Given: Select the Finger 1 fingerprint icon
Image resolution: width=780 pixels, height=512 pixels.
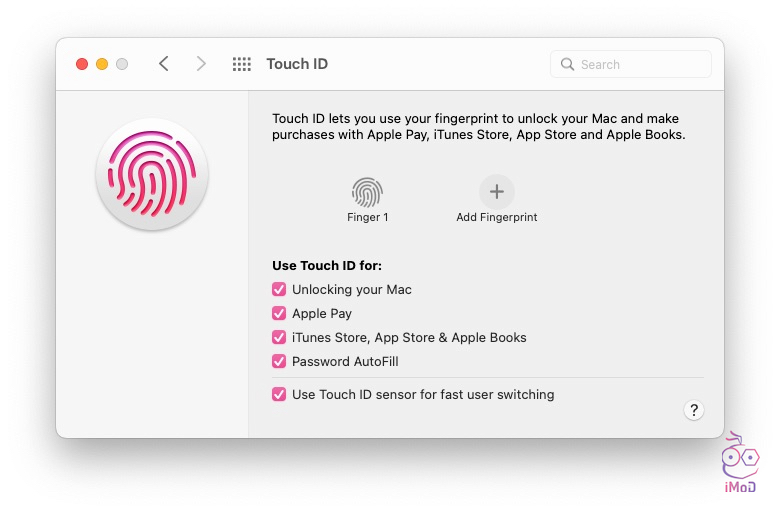Looking at the screenshot, I should [x=367, y=191].
